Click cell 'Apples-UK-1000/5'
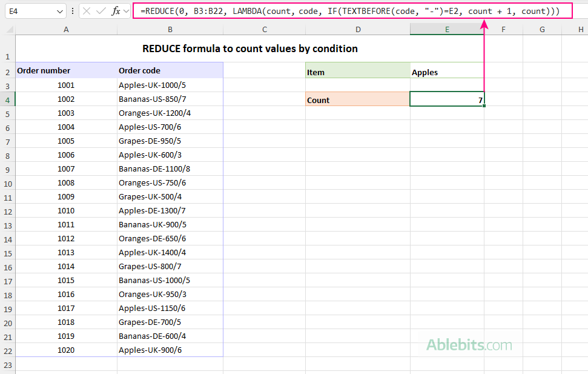Viewport: 588px width, 374px height. click(x=170, y=85)
